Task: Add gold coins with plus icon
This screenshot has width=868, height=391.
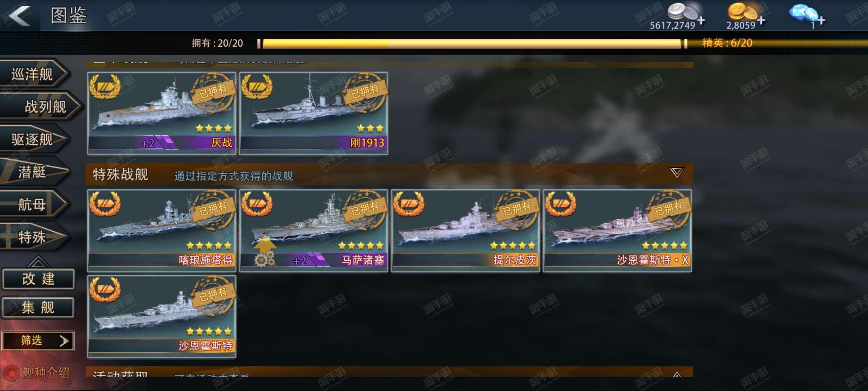Action: pyautogui.click(x=761, y=20)
